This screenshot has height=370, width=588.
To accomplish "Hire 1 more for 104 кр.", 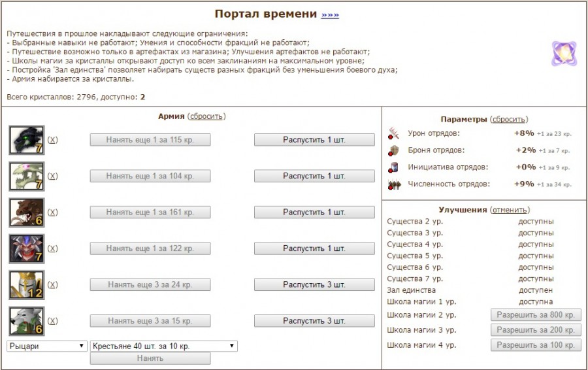I will coord(150,176).
